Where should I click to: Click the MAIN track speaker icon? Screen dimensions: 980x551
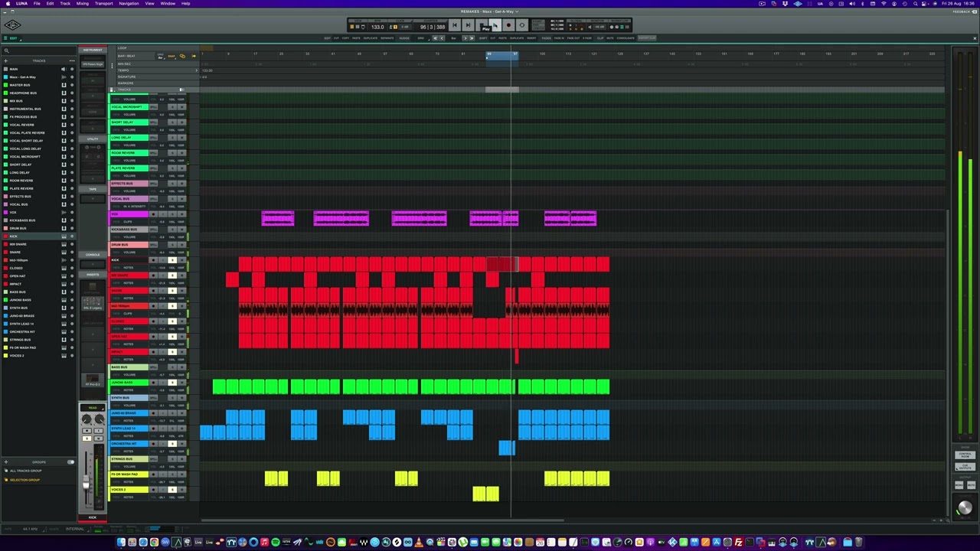pyautogui.click(x=64, y=69)
